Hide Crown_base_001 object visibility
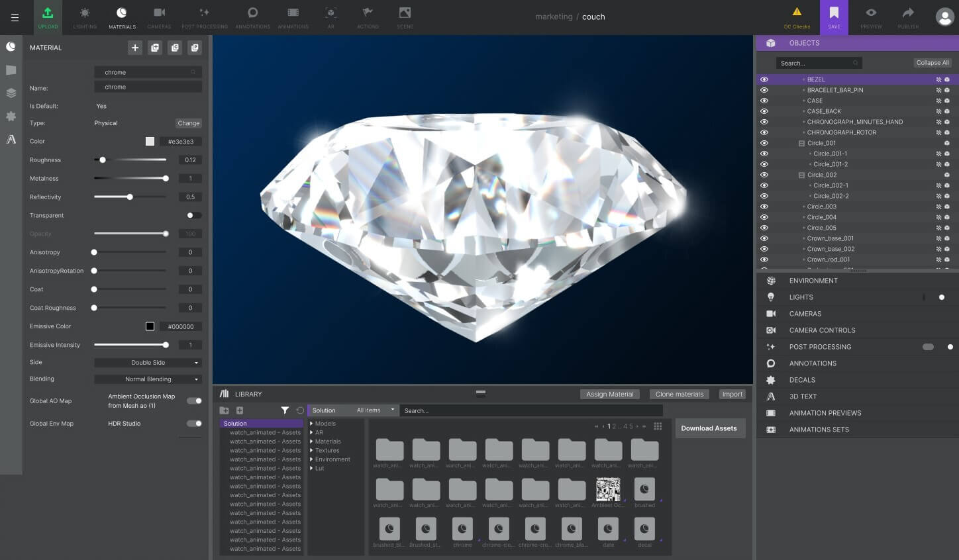This screenshot has height=560, width=959. pos(764,238)
